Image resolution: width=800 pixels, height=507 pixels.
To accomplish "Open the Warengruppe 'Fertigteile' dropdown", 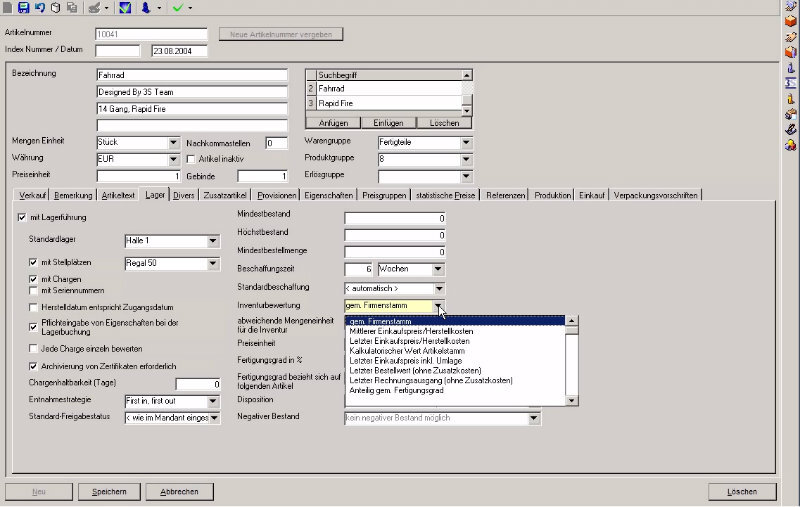I will [x=466, y=143].
